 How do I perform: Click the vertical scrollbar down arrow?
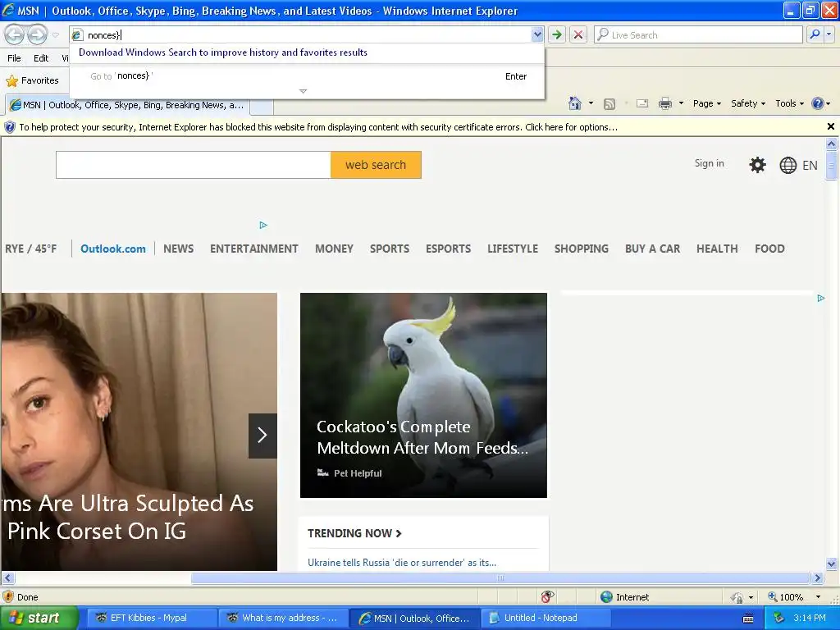[831, 564]
